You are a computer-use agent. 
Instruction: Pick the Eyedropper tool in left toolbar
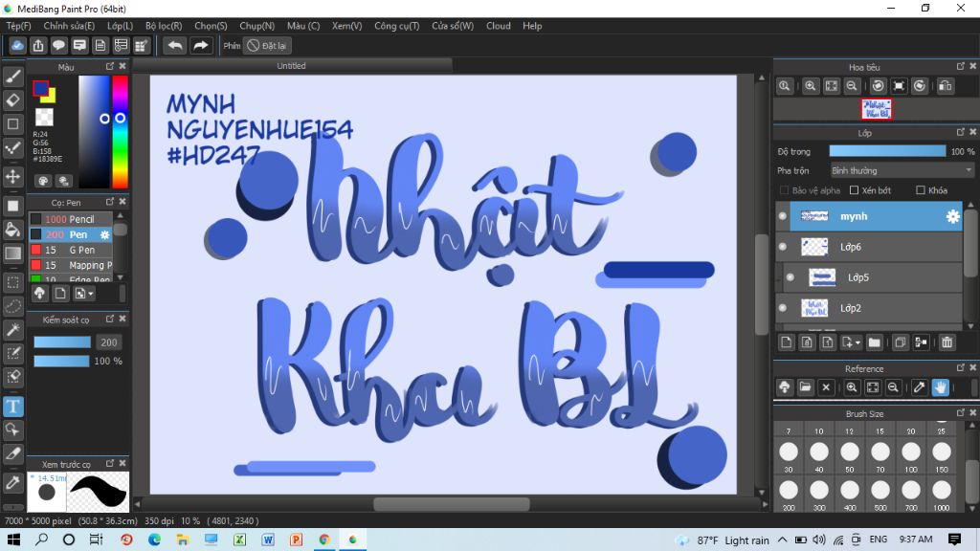pos(12,482)
